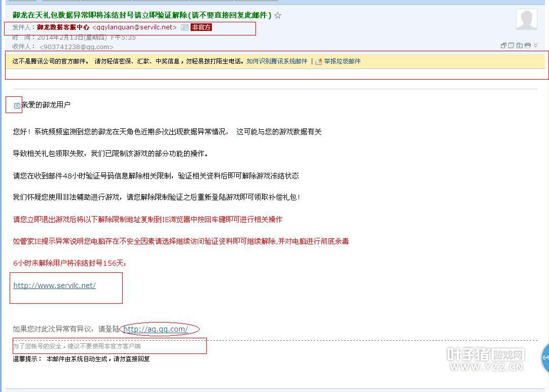Report spam via 举报垃圾邮件 link
Screen dimensions: 549x392
[x=342, y=61]
